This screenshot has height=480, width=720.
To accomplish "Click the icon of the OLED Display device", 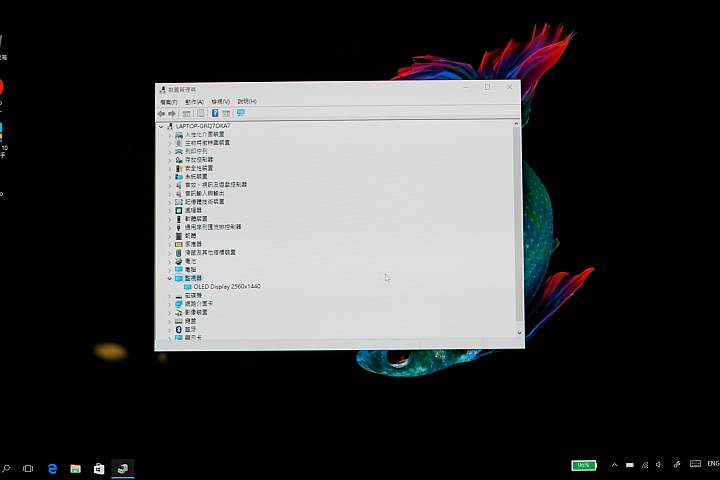I will (x=188, y=287).
